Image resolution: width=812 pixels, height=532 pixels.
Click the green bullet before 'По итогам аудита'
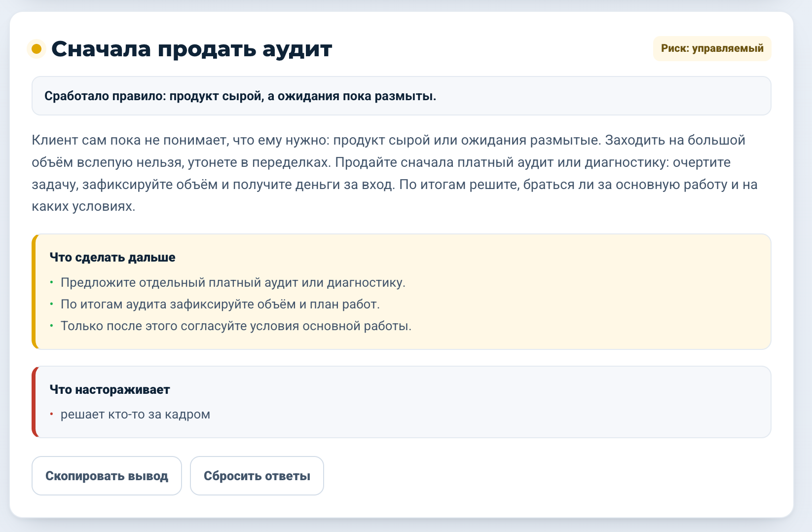tap(51, 304)
